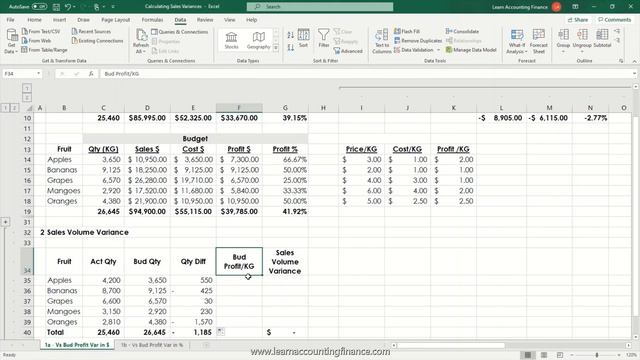Image resolution: width=640 pixels, height=360 pixels.
Task: Click From Table/Range
Action: 44,50
